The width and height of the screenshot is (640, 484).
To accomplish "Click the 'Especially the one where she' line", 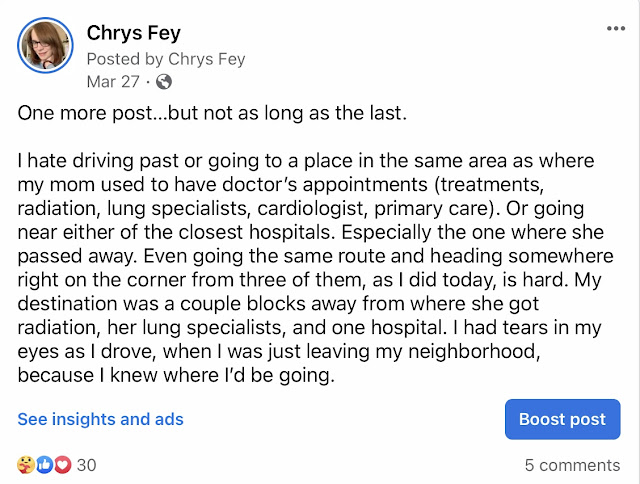I will click(472, 232).
